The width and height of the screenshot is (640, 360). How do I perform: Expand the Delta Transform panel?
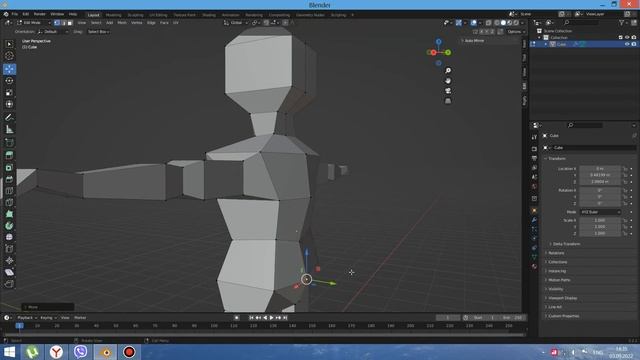point(565,244)
